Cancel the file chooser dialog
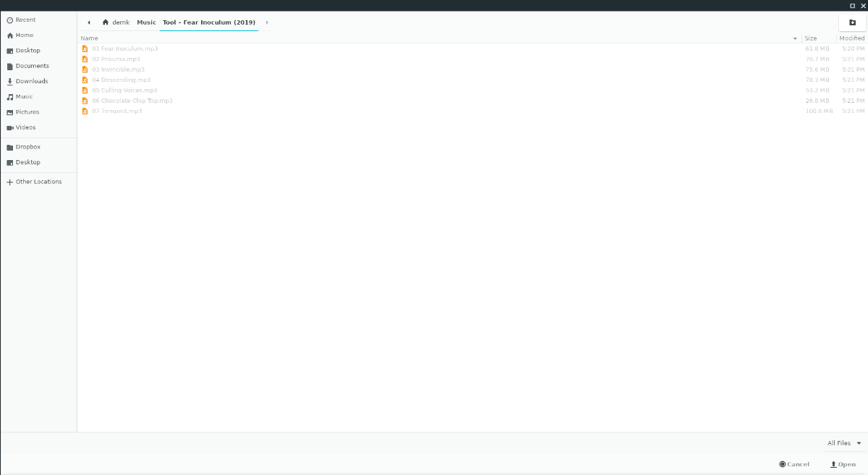The image size is (868, 475). (x=794, y=464)
